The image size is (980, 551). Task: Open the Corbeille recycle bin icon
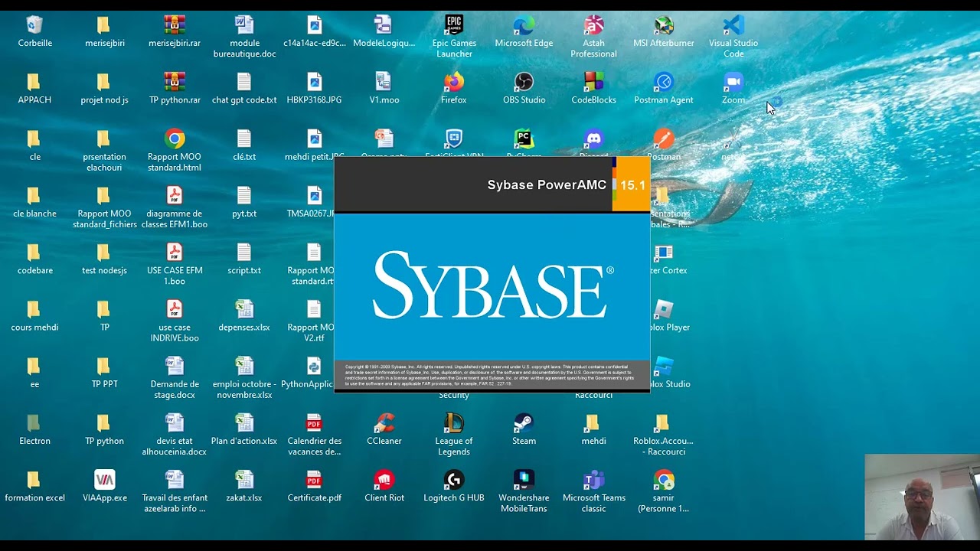pyautogui.click(x=35, y=31)
